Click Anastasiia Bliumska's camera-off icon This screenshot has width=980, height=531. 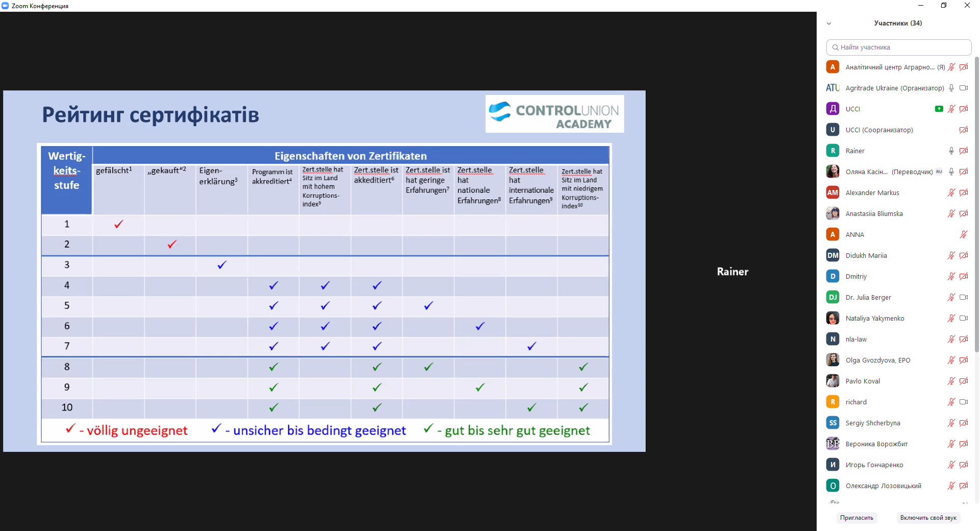click(x=964, y=213)
